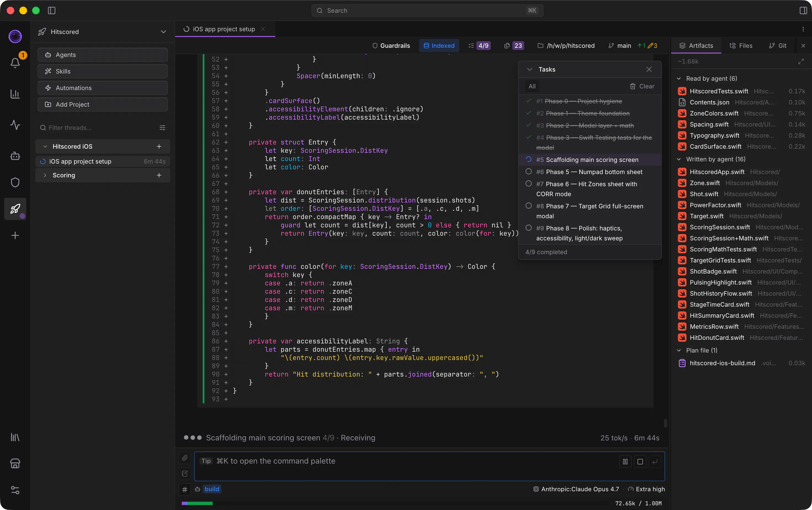Open the Skills menu item

coord(102,71)
